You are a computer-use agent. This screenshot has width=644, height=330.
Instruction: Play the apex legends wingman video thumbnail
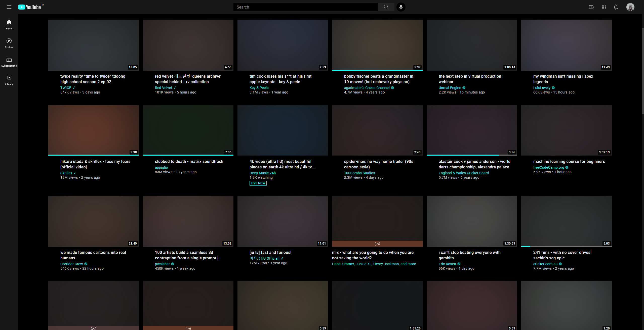[566, 45]
